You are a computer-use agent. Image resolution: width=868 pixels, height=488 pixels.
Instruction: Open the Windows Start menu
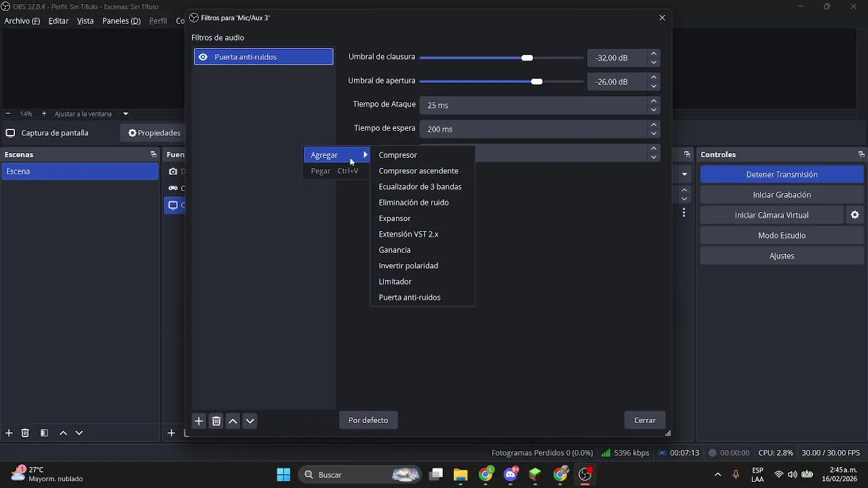click(x=283, y=474)
